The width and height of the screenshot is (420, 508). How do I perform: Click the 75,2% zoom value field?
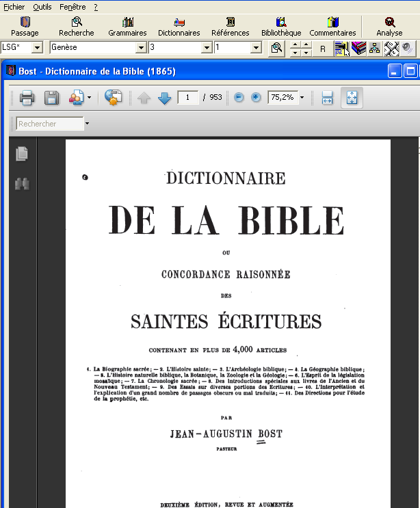tap(283, 97)
